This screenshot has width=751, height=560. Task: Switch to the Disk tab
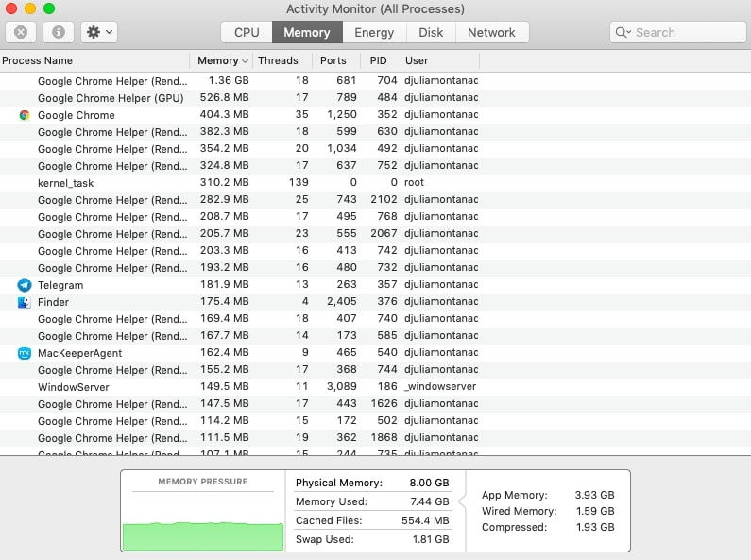tap(431, 32)
